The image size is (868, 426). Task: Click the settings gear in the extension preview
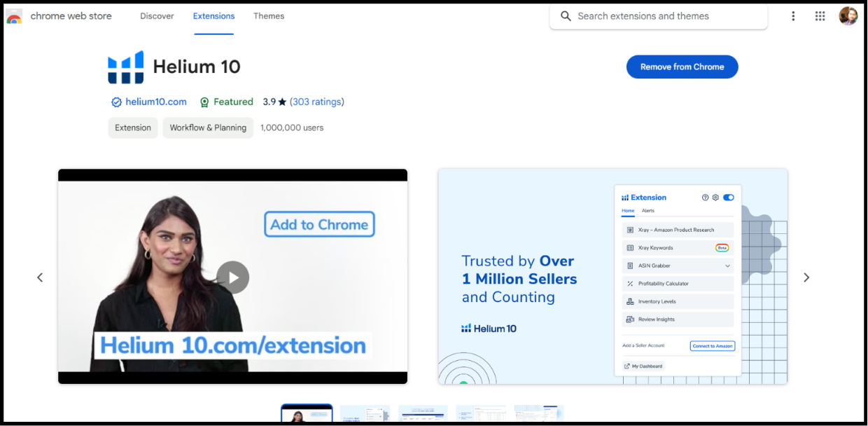[715, 198]
